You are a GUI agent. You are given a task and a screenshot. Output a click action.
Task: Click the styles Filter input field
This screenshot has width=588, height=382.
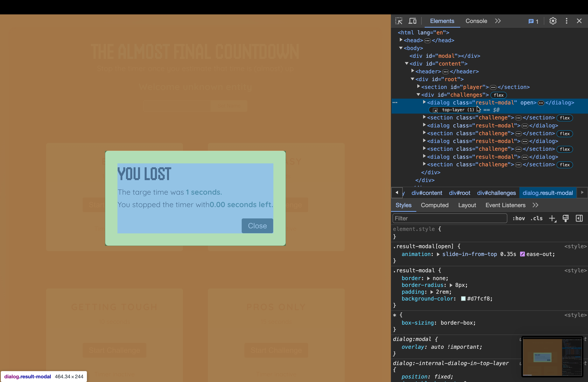pyautogui.click(x=449, y=218)
